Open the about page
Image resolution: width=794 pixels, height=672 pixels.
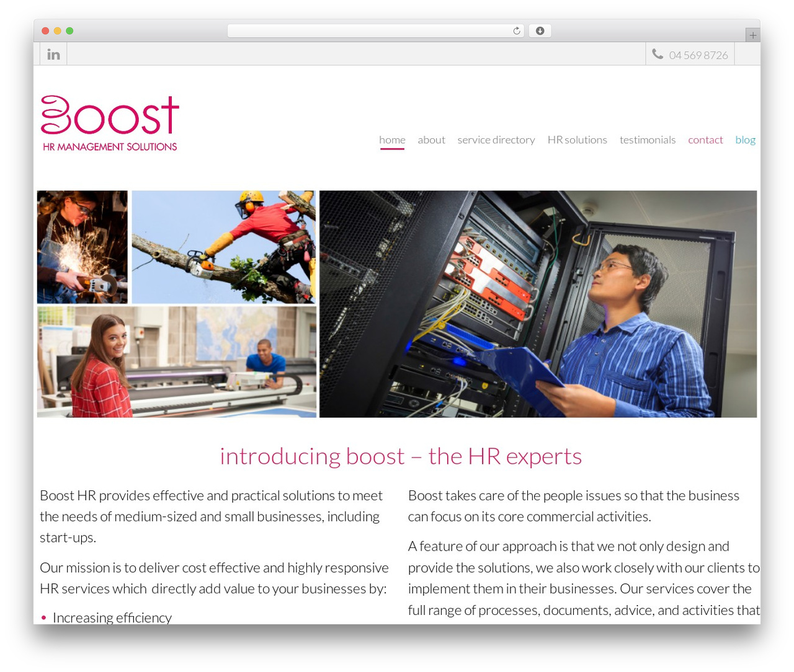(431, 140)
